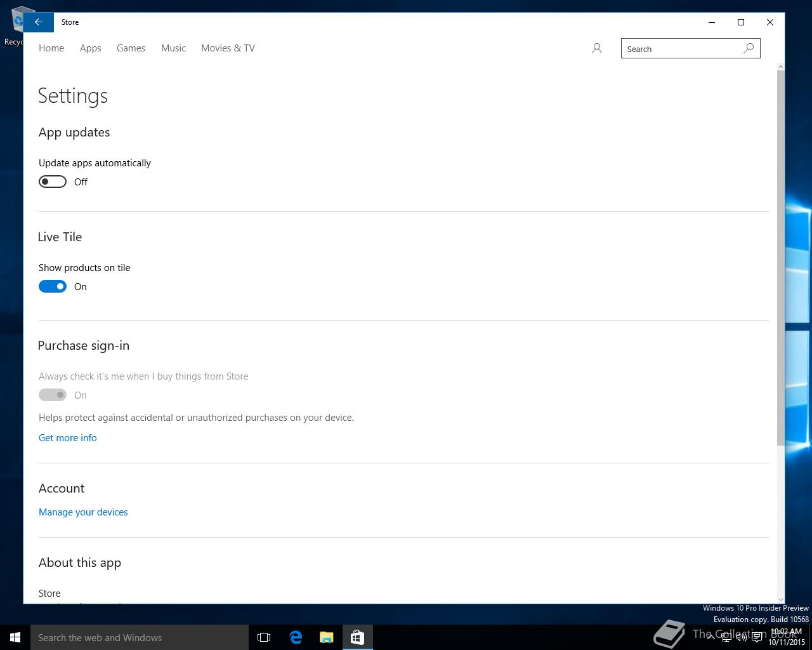Click the 'About this app' heading

pos(80,562)
